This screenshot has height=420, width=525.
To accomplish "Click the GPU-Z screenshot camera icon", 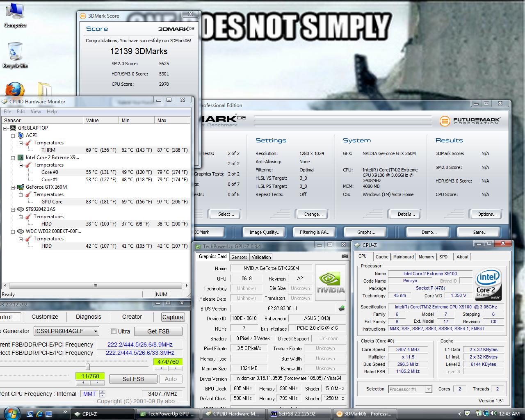I will pyautogui.click(x=345, y=256).
